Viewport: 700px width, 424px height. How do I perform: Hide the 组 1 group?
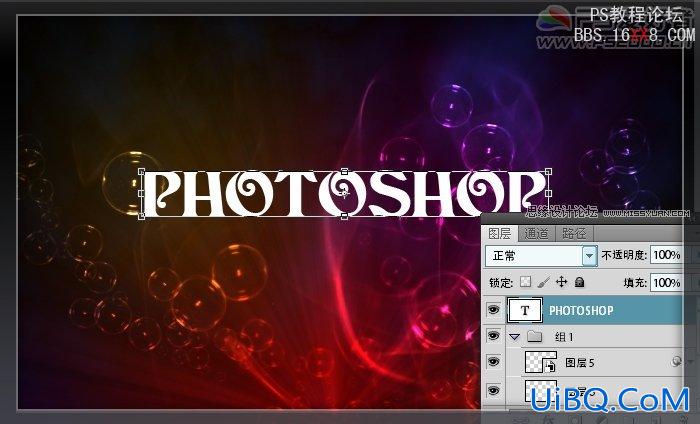pyautogui.click(x=493, y=336)
